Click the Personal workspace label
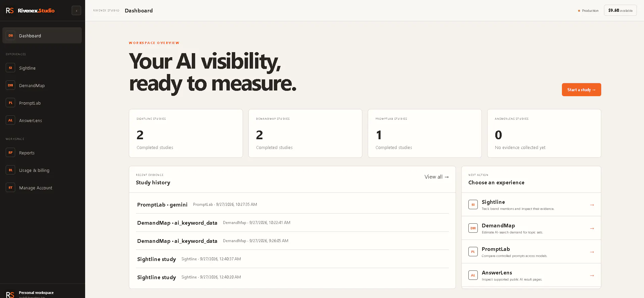 click(36, 293)
